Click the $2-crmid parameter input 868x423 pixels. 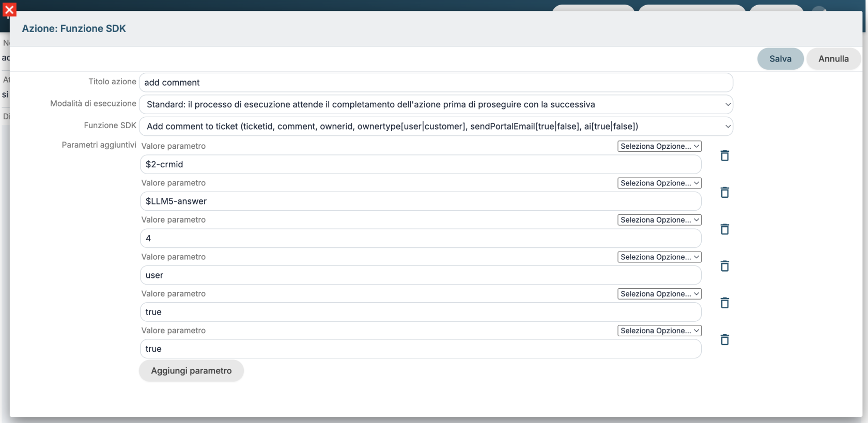pyautogui.click(x=421, y=164)
